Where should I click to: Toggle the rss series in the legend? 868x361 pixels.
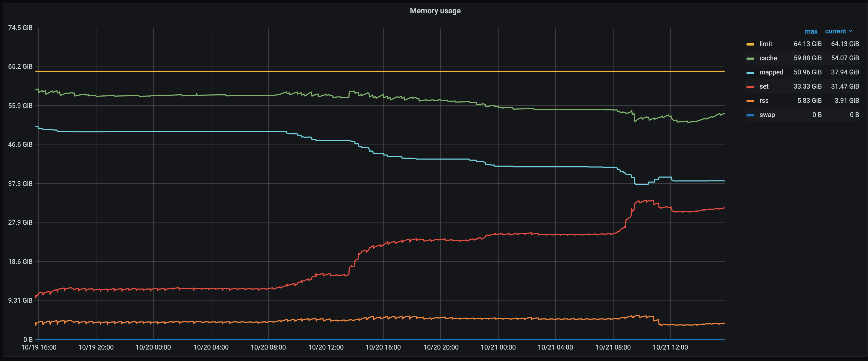point(764,100)
